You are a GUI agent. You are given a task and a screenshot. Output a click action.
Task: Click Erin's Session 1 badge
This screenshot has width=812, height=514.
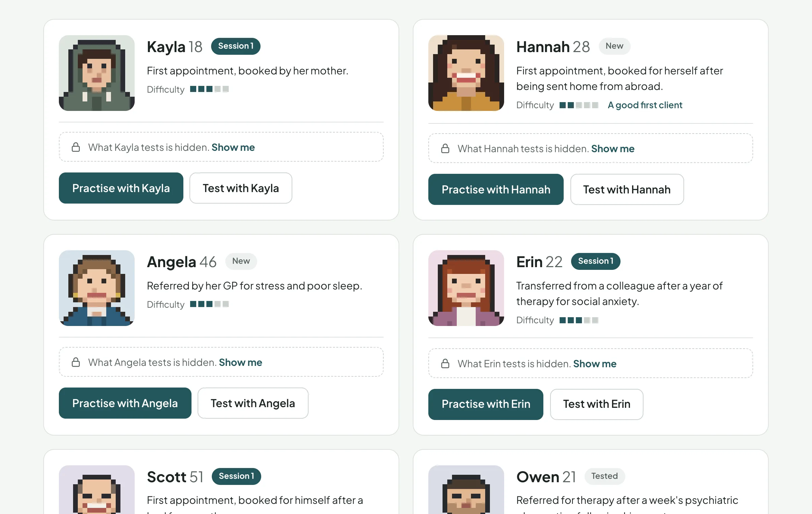596,261
